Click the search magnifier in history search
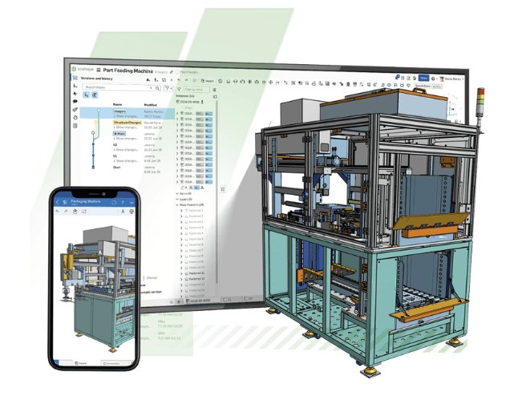Image resolution: width=510 pixels, height=420 pixels. [158, 88]
